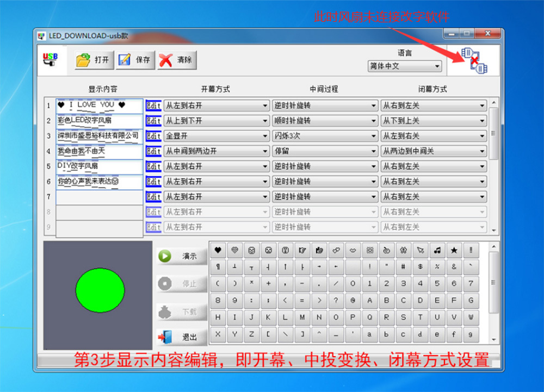
Task: Click the green circle preview
Action: point(100,290)
